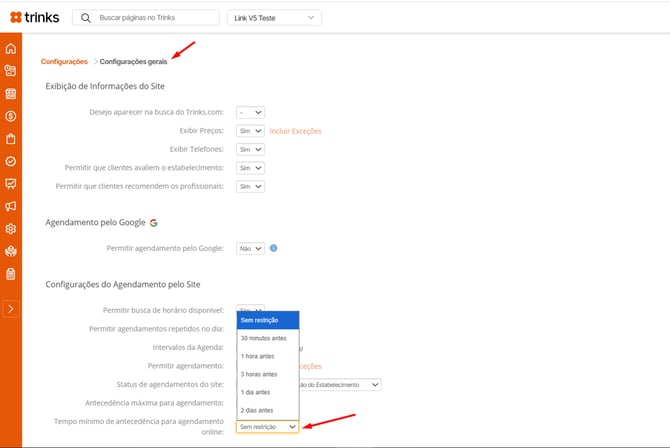
Task: Click the circular checkmark sidebar icon
Action: 11,161
